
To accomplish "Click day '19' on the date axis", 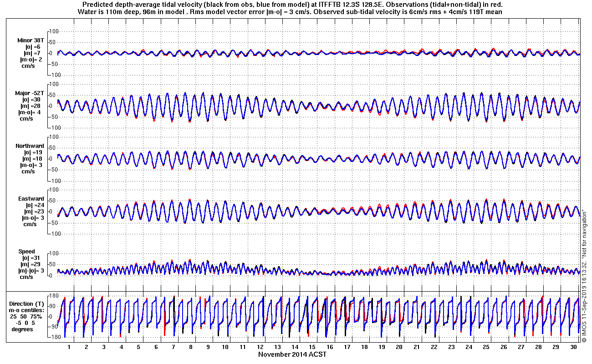I will click(x=382, y=347).
